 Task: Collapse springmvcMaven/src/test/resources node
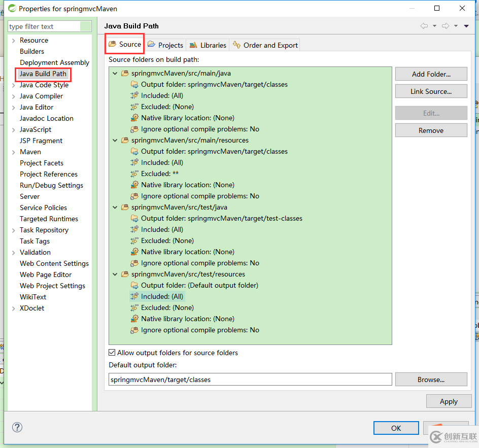(115, 274)
